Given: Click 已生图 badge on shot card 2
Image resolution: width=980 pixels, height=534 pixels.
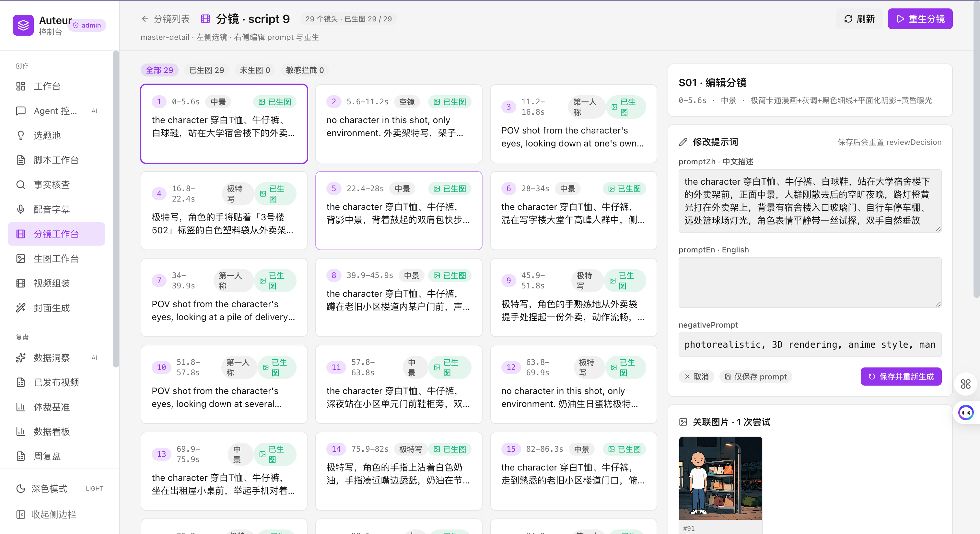Looking at the screenshot, I should [x=450, y=102].
